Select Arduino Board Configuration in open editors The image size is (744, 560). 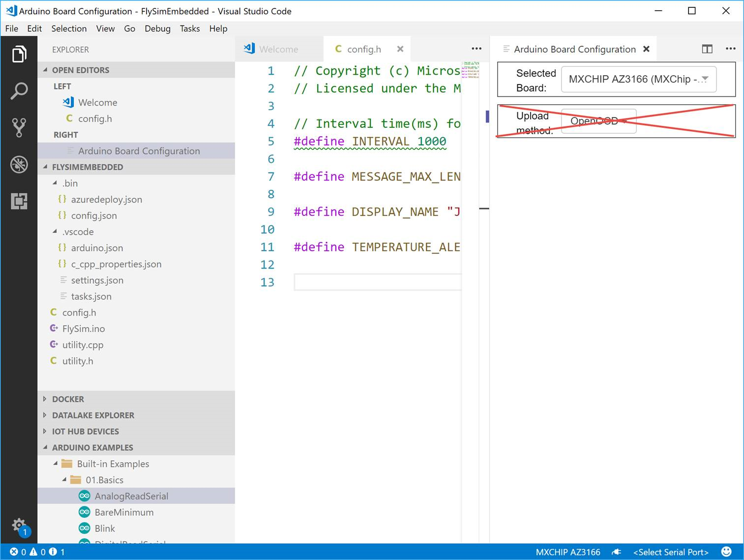tap(136, 151)
